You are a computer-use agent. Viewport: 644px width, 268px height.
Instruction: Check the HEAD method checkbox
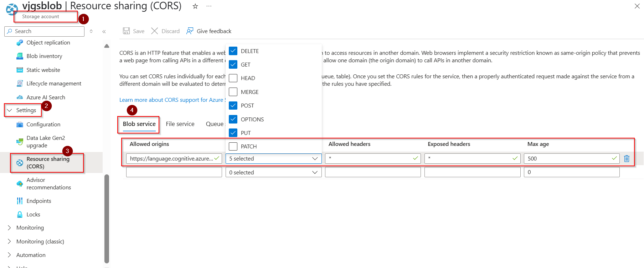tap(233, 78)
